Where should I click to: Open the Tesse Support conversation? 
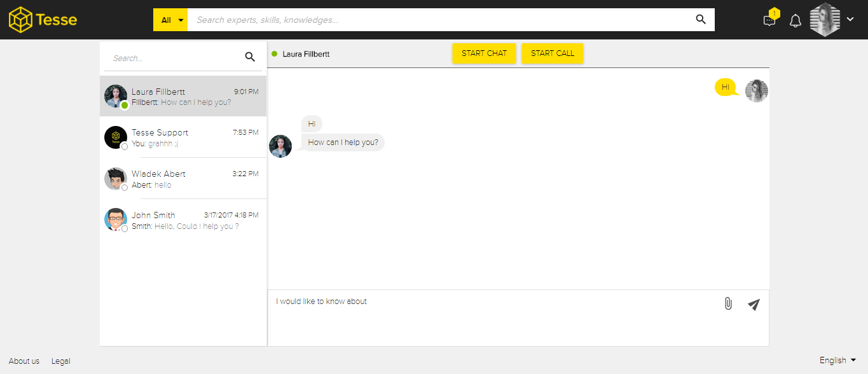(x=183, y=137)
